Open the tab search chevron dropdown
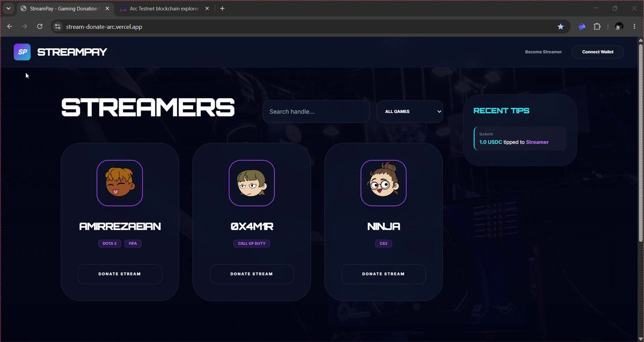Viewport: 644px width, 342px height. point(8,9)
